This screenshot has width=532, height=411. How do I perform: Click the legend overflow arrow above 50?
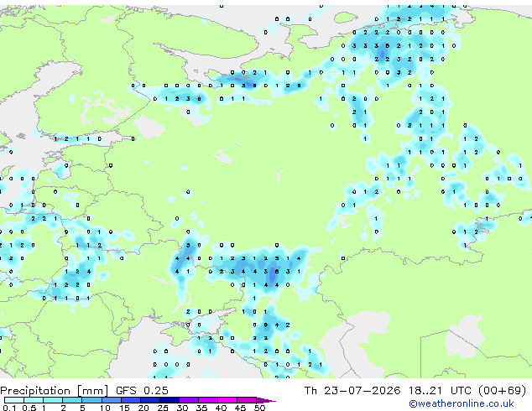pos(266,400)
